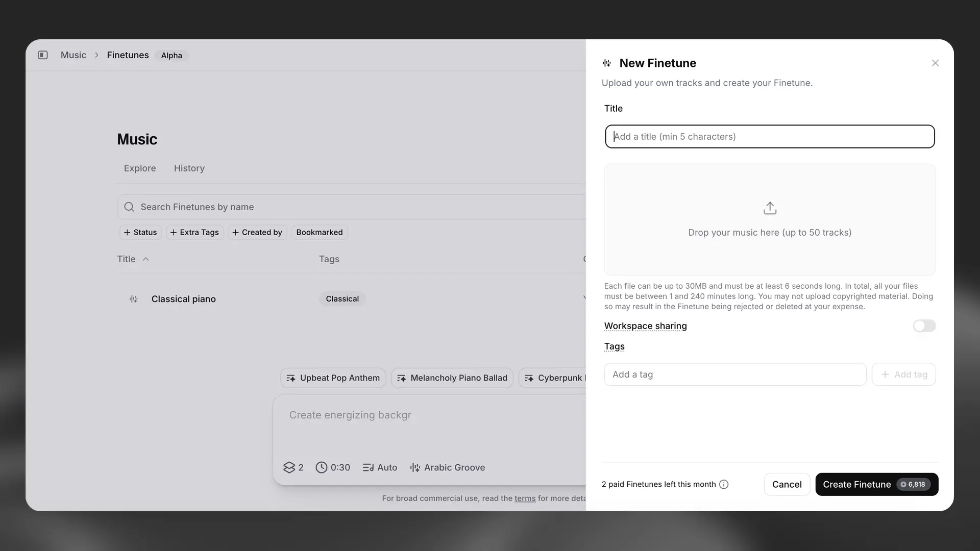The image size is (980, 551).
Task: Select the Arabic Groove finetune icon
Action: coord(415,467)
